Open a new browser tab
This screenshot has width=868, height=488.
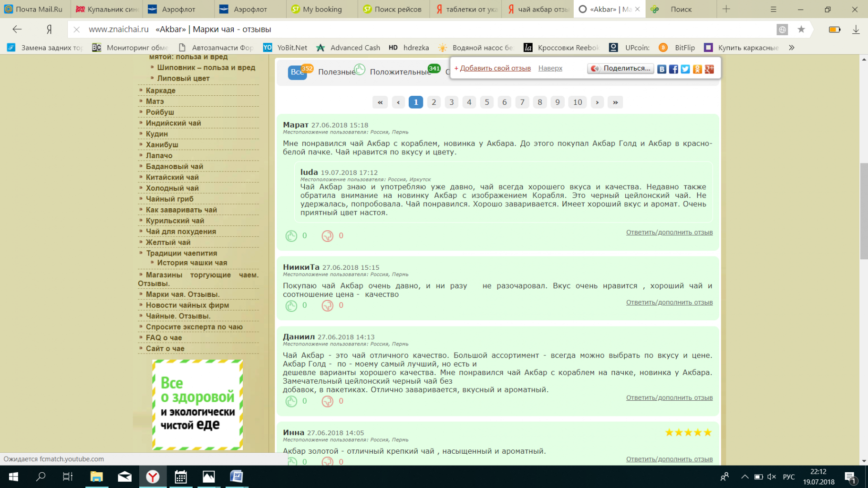[726, 9]
